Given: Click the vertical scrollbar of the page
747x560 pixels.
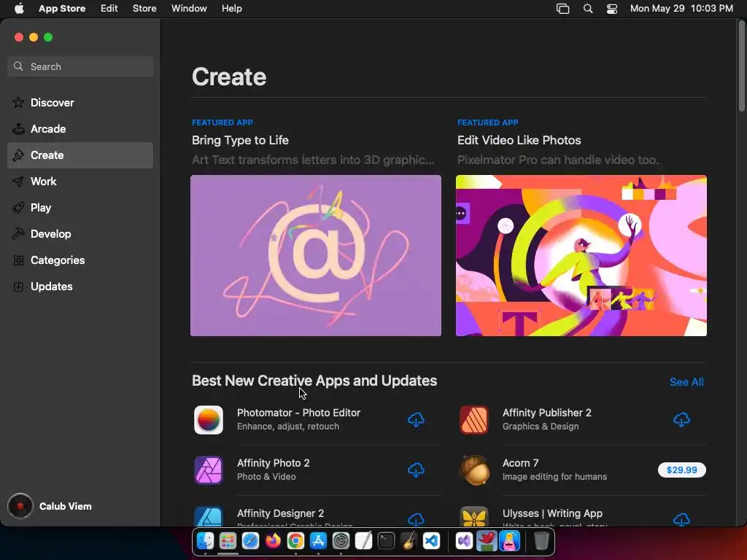Looking at the screenshot, I should point(742,66).
